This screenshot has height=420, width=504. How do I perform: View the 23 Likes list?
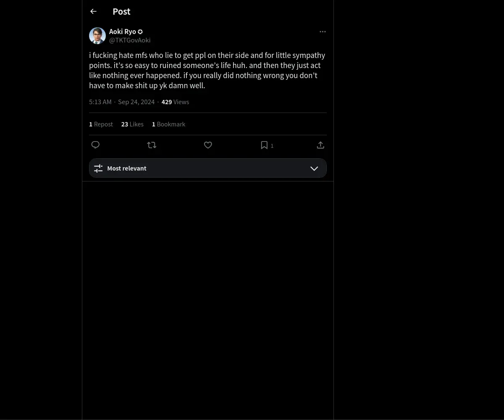pos(132,124)
